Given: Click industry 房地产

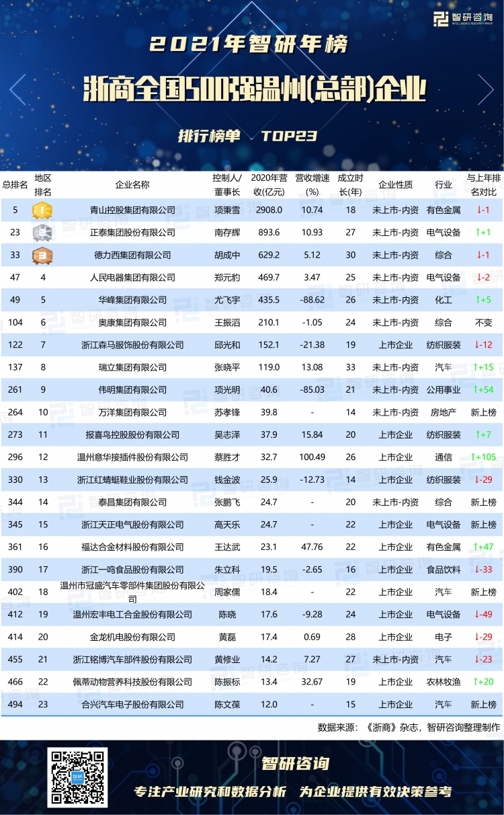Looking at the screenshot, I should point(444,412).
